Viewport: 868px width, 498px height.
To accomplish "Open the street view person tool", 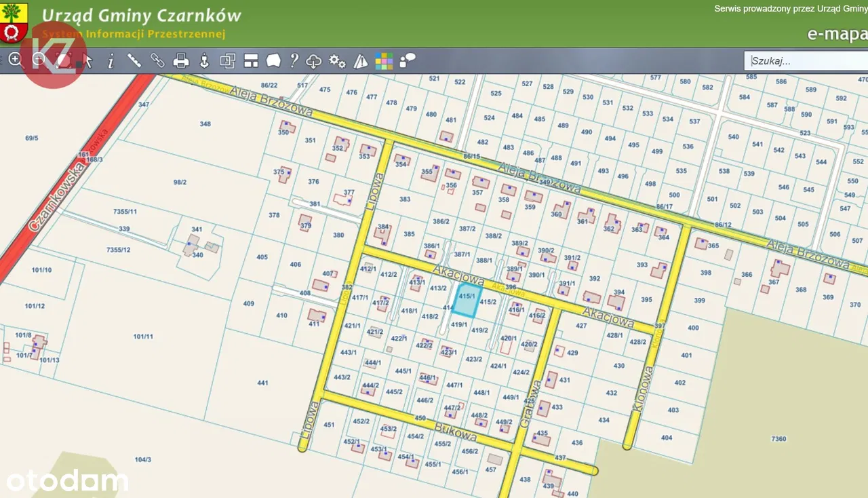I will [204, 61].
